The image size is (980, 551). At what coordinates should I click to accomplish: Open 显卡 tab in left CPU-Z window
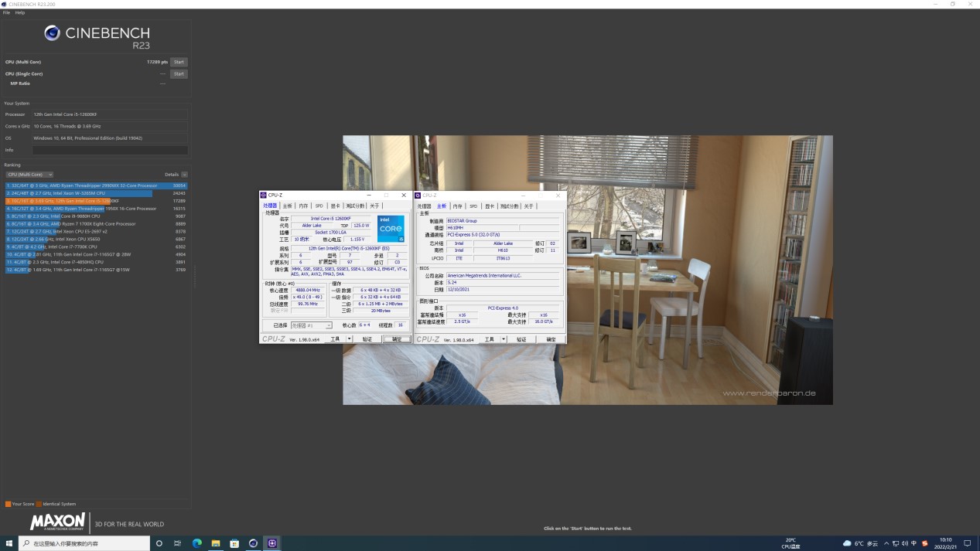click(x=335, y=206)
